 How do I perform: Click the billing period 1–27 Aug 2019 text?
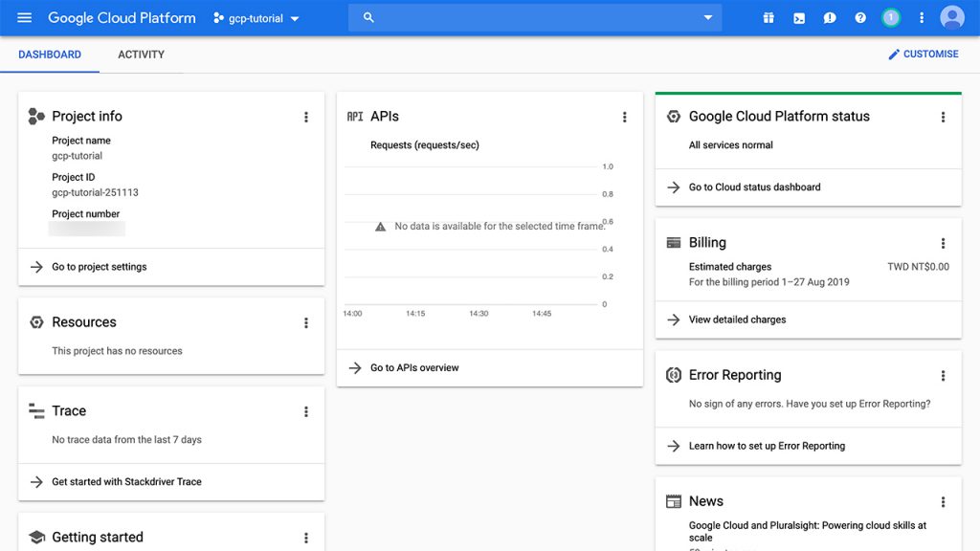click(768, 282)
